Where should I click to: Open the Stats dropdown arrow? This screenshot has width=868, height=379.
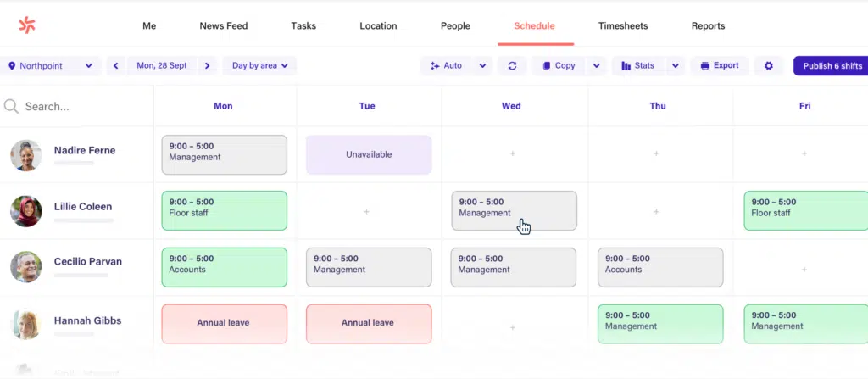click(x=676, y=66)
